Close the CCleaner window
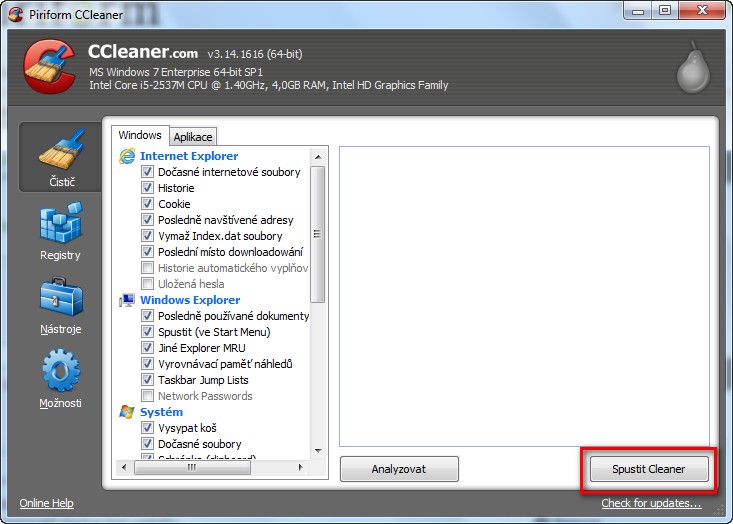Viewport: 733px width, 524px height. point(702,11)
